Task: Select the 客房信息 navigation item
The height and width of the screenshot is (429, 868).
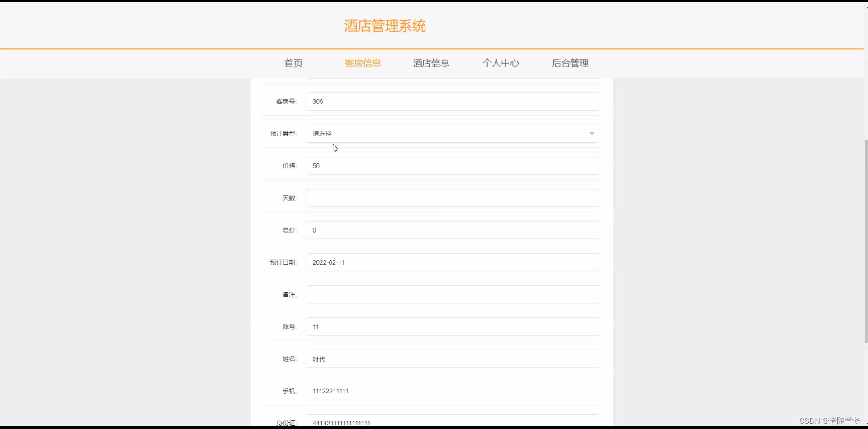Action: 363,63
